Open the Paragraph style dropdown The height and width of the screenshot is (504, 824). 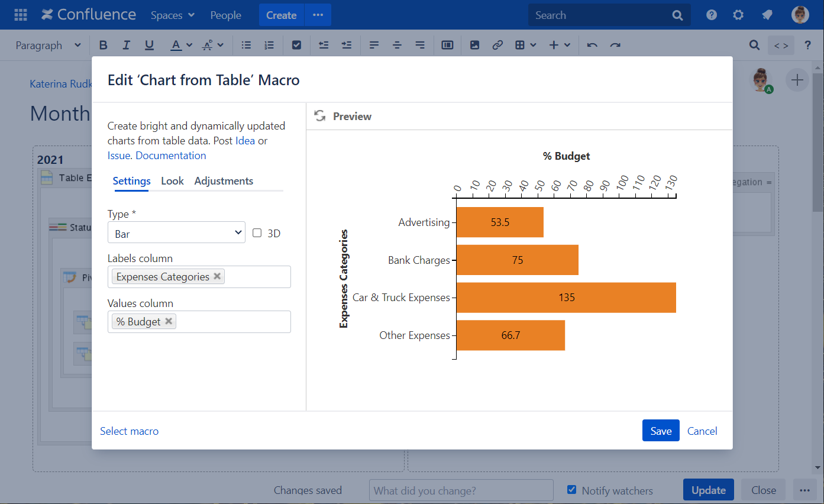[x=48, y=46]
